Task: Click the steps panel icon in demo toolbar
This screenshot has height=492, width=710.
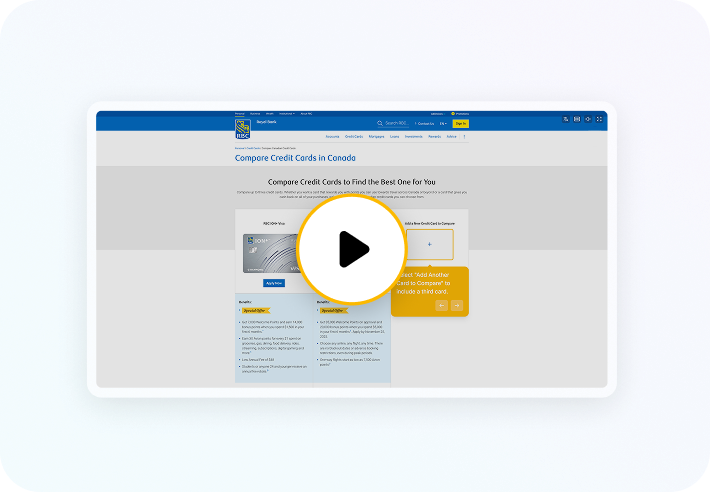Action: pyautogui.click(x=577, y=119)
